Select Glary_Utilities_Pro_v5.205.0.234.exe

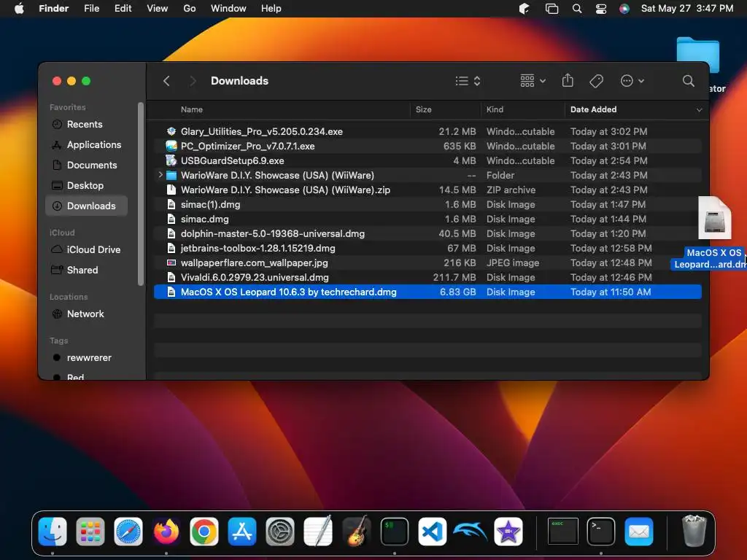pos(427,131)
